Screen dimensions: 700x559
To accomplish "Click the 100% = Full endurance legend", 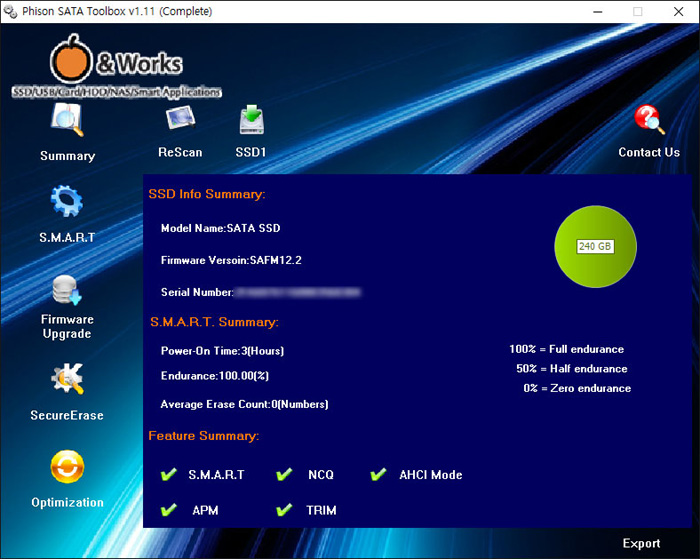I will (567, 349).
